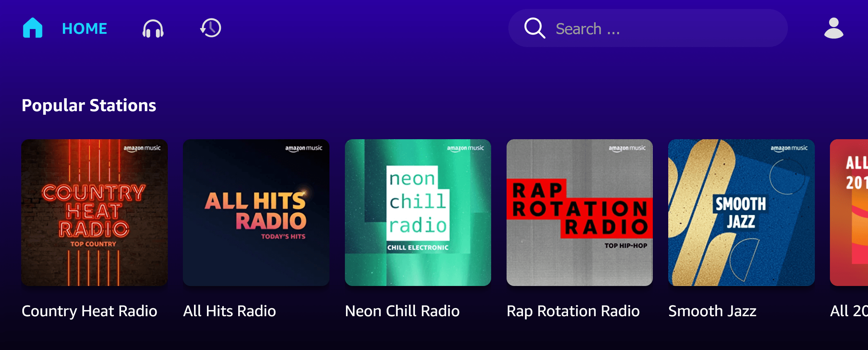
Task: Open the Recents history clock icon
Action: [x=211, y=28]
